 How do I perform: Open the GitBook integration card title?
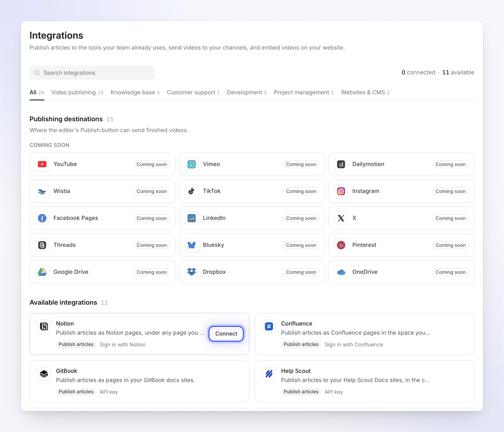pyautogui.click(x=66, y=371)
